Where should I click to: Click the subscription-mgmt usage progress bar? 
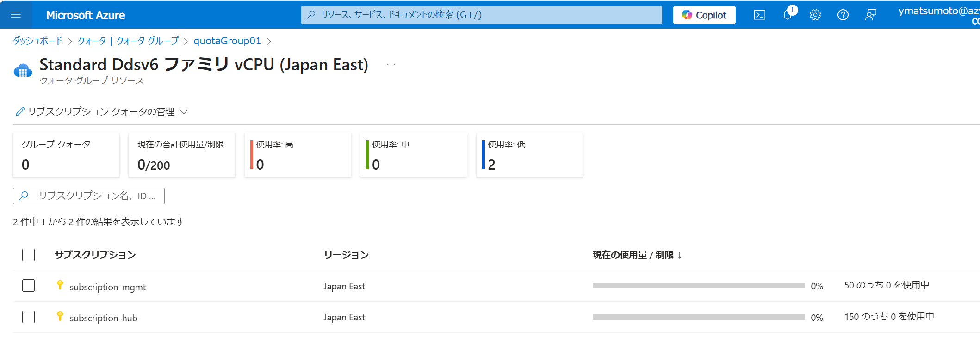(x=699, y=286)
